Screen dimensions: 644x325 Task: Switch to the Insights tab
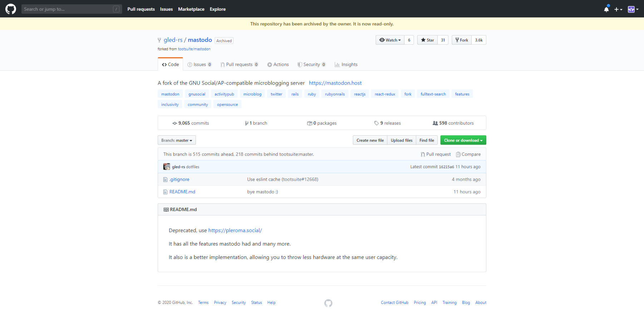click(346, 65)
